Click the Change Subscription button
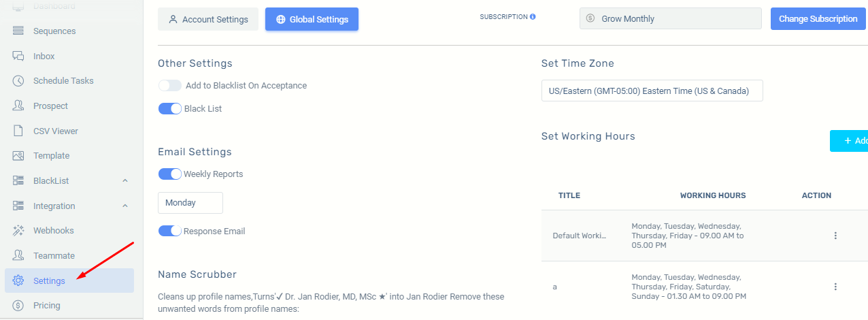 [x=818, y=19]
